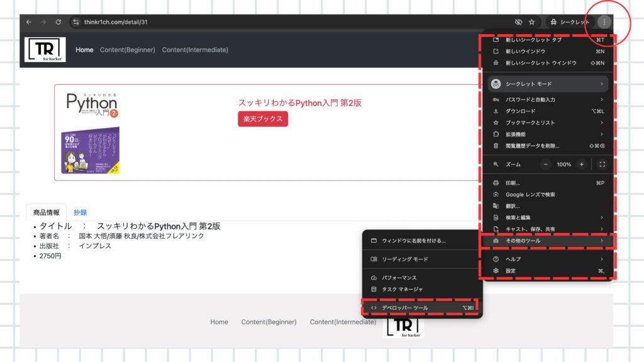Image resolution: width=644 pixels, height=362 pixels.
Task: Click the 出版社 インプレス line
Action: pyautogui.click(x=75, y=246)
